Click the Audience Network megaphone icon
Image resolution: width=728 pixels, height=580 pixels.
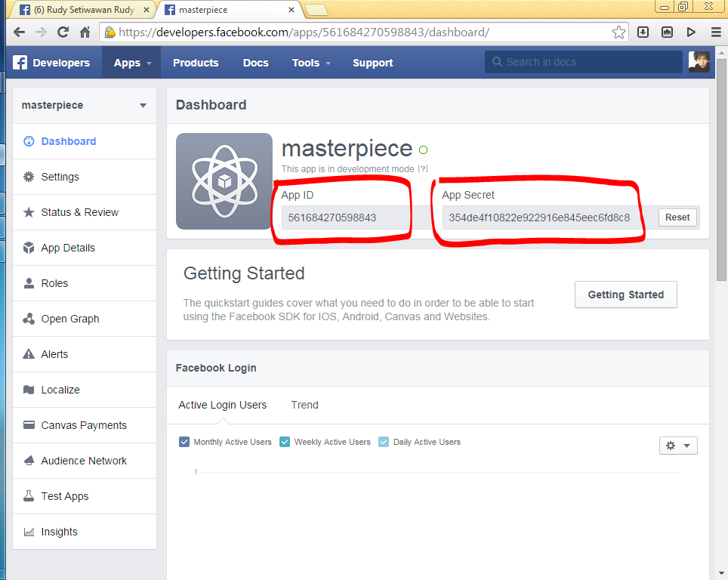pyautogui.click(x=29, y=461)
